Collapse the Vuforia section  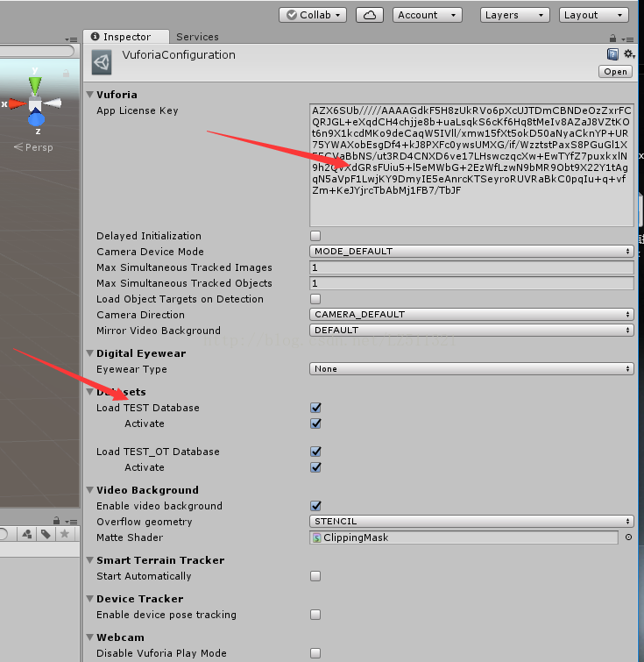[90, 95]
